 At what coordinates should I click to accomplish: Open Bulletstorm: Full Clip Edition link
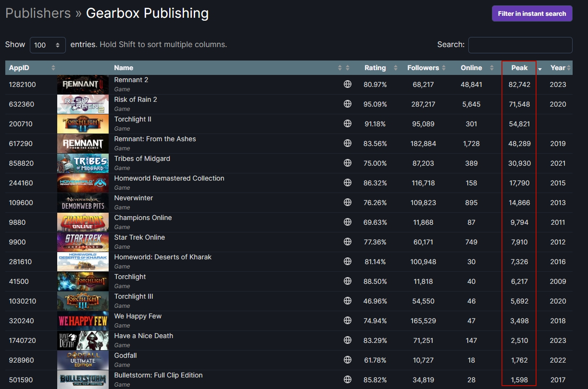(158, 375)
